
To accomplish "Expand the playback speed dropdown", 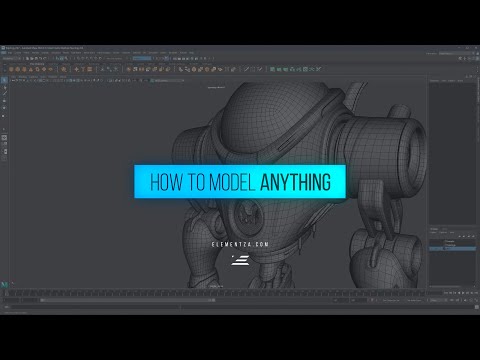I will [x=437, y=300].
